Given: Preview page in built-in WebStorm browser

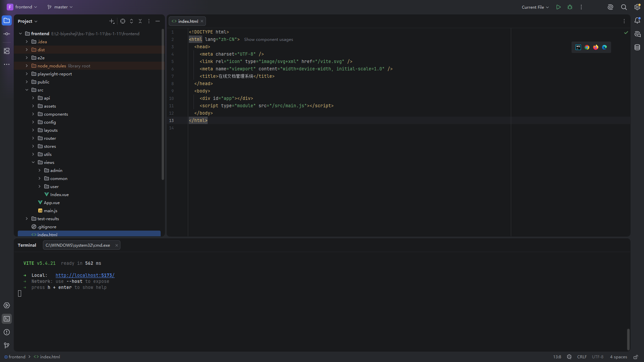Looking at the screenshot, I should pyautogui.click(x=578, y=47).
